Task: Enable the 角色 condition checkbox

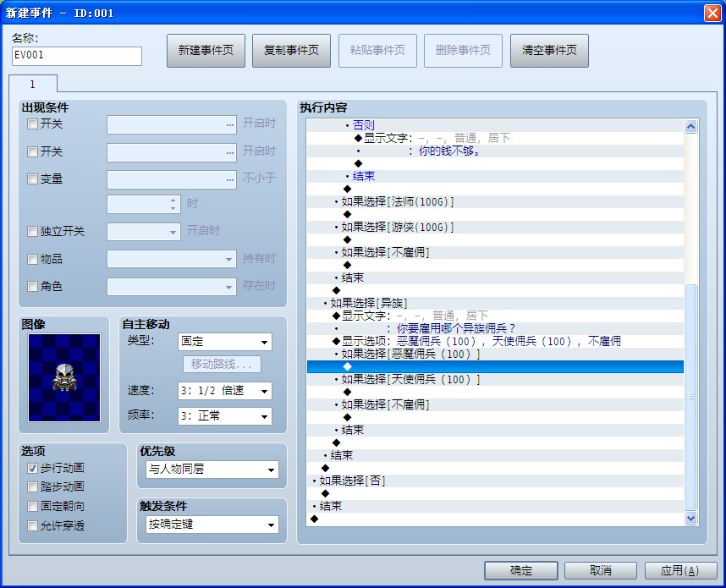Action: click(x=32, y=287)
